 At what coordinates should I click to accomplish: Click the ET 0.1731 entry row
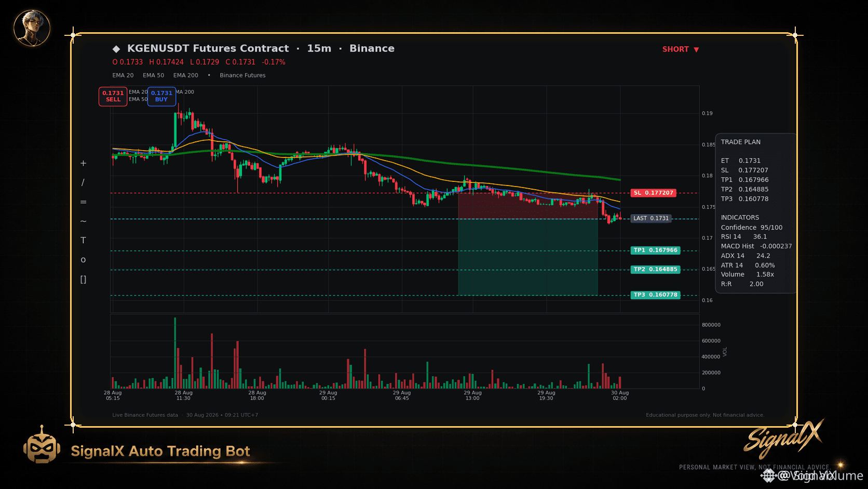pos(740,161)
